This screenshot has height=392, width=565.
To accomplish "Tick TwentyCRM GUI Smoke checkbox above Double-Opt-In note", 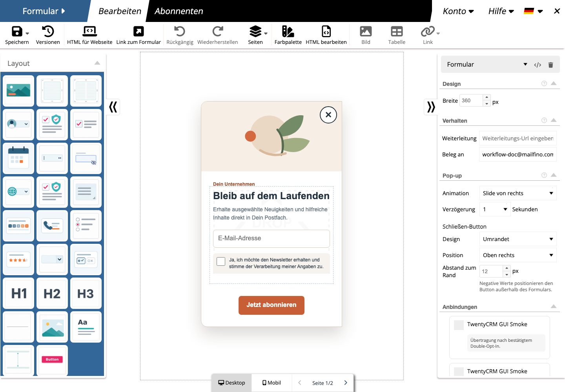I will (459, 325).
